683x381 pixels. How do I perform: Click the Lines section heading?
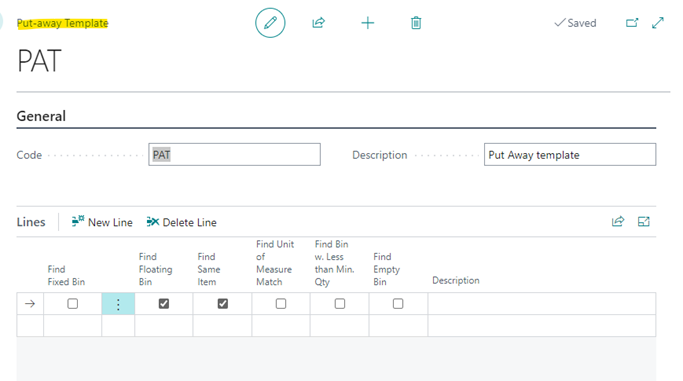31,222
